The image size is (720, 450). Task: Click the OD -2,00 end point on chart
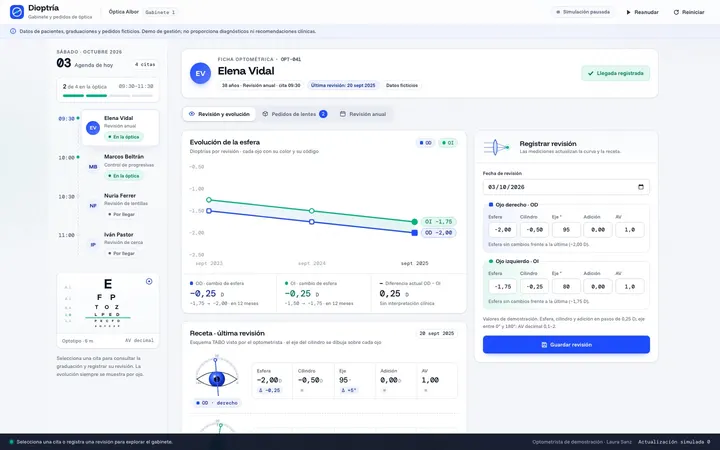pos(415,233)
